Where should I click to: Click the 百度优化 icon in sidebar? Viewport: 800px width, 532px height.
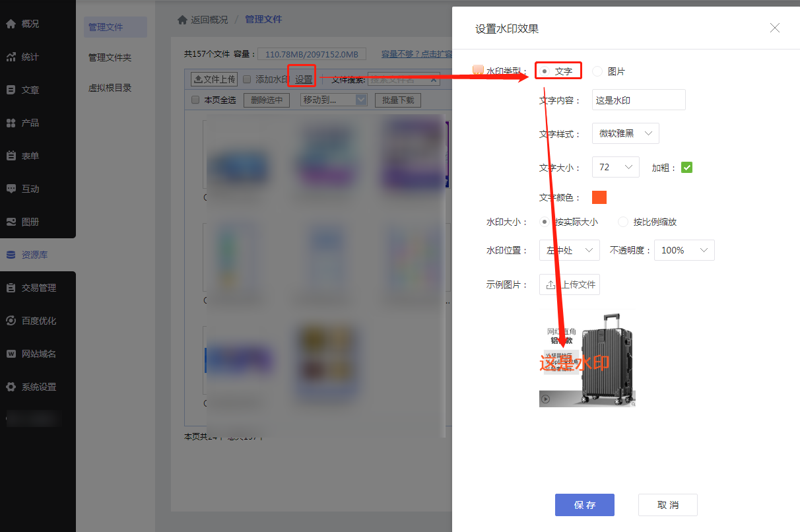coord(11,321)
